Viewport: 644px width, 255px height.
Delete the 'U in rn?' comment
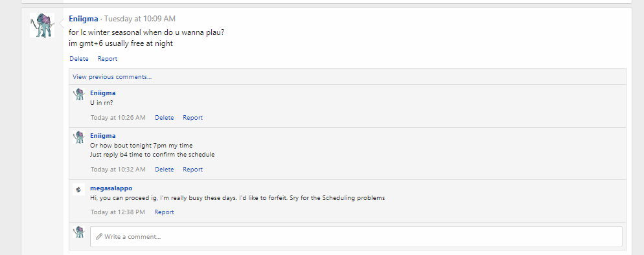point(165,118)
